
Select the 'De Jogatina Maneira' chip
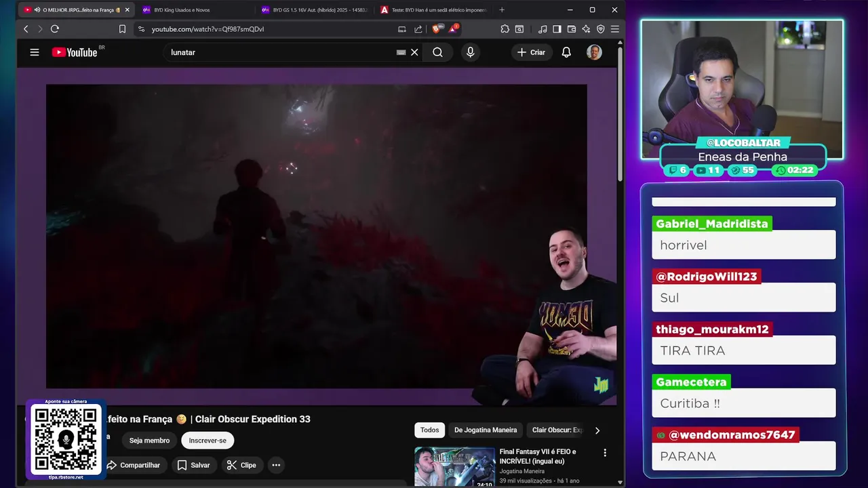coord(486,430)
